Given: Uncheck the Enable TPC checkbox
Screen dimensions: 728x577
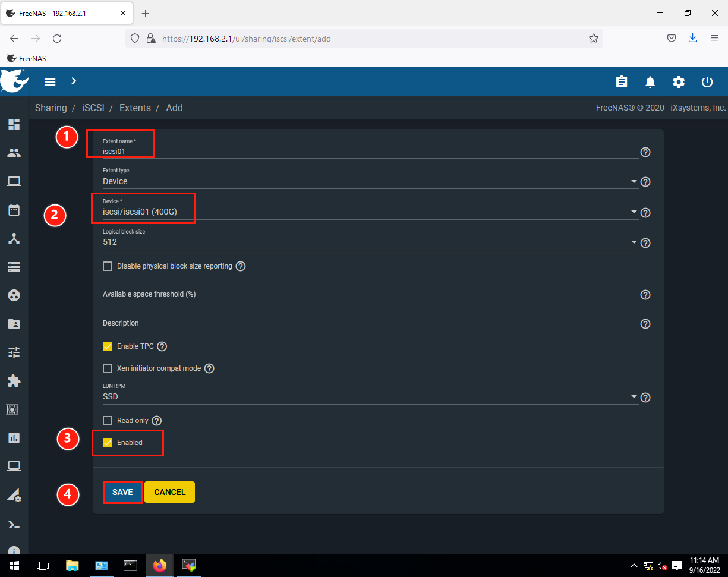Looking at the screenshot, I should pos(108,346).
